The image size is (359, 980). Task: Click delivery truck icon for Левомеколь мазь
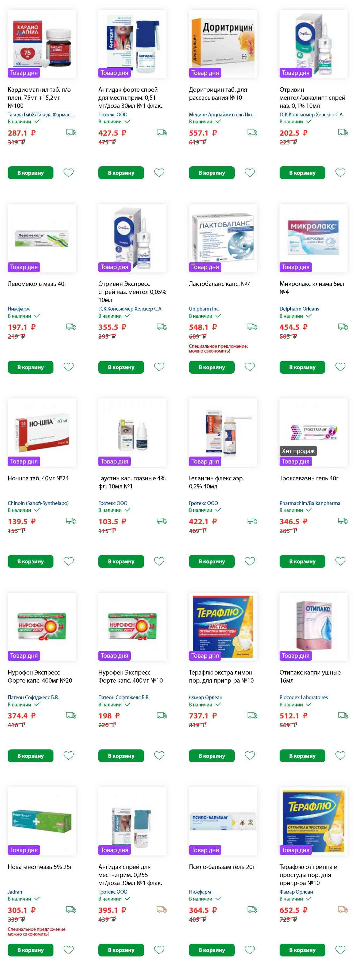(71, 326)
